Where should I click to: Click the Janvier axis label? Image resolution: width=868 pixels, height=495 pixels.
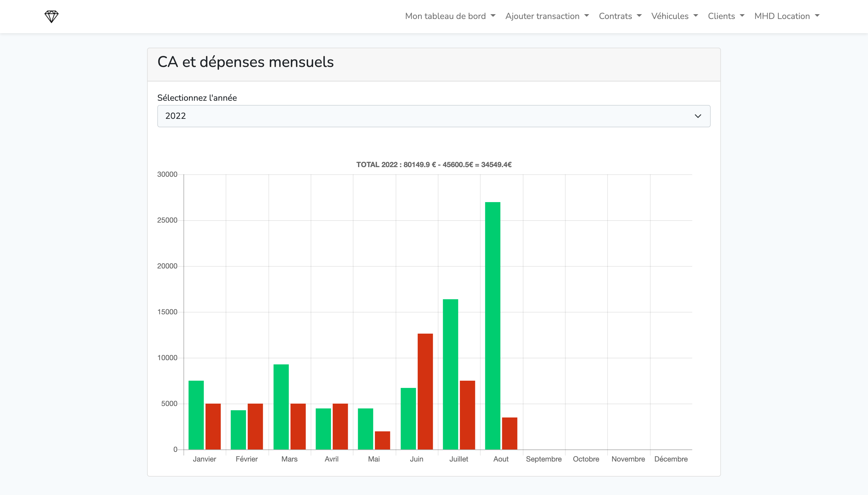(204, 459)
